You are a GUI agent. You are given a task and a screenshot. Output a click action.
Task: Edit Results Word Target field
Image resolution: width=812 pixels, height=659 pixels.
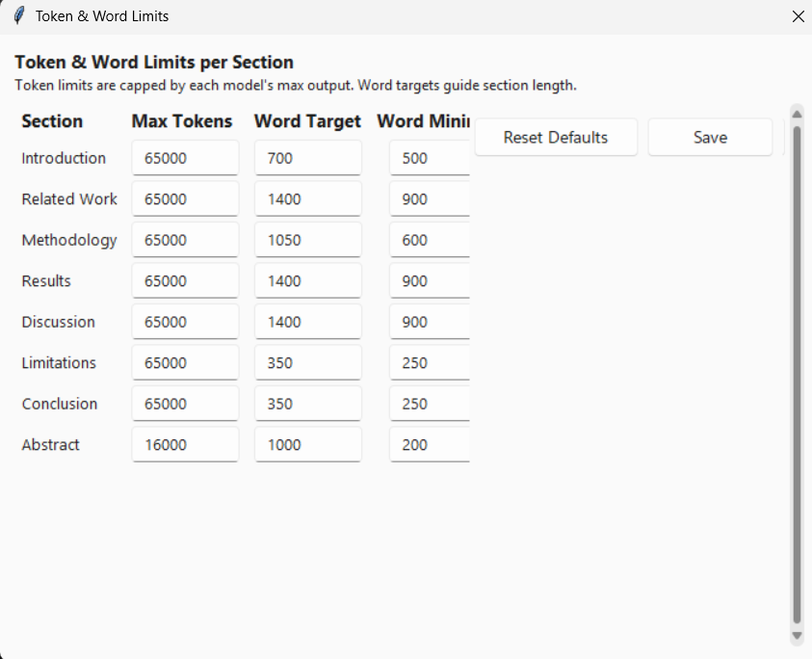pos(308,280)
